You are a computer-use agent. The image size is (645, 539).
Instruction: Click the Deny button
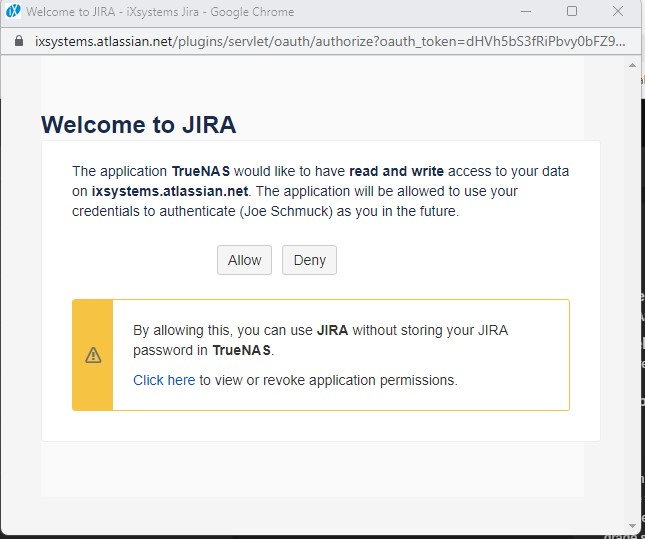click(x=309, y=260)
